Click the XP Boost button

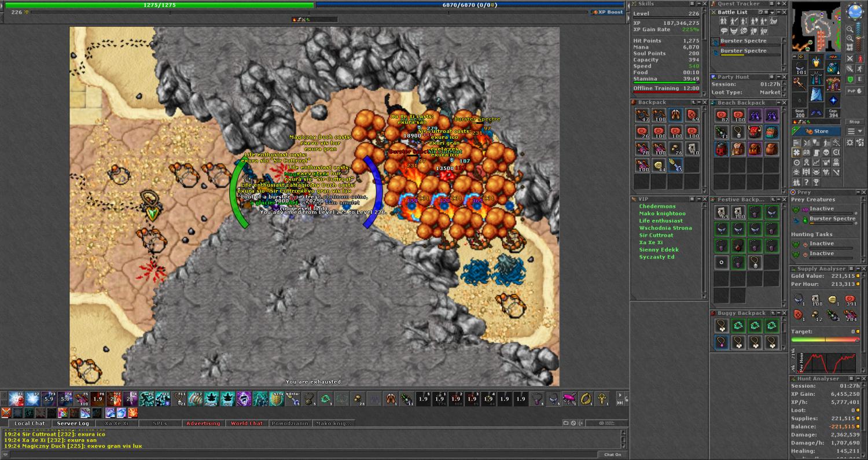point(607,12)
